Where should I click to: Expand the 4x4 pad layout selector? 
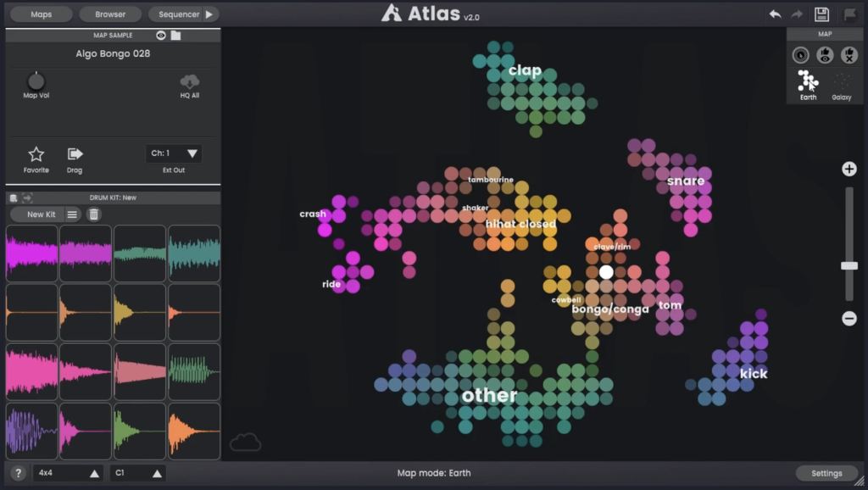coord(66,473)
